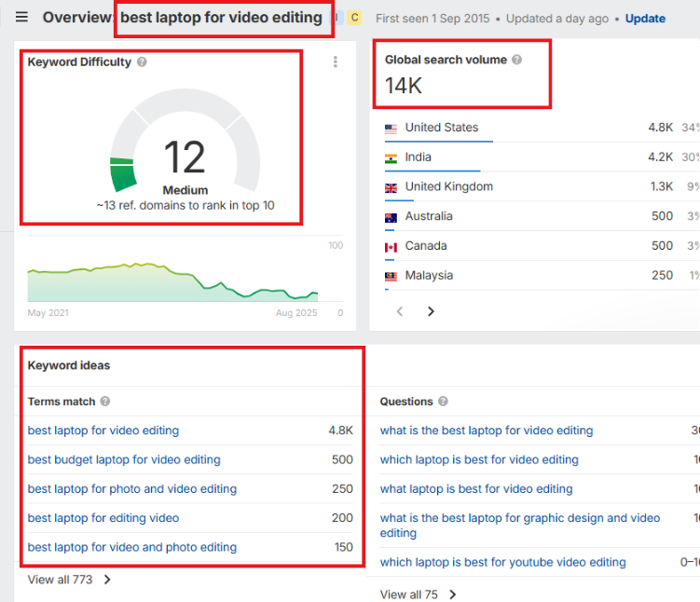
Task: Click the Malaysia flag icon
Action: [391, 277]
